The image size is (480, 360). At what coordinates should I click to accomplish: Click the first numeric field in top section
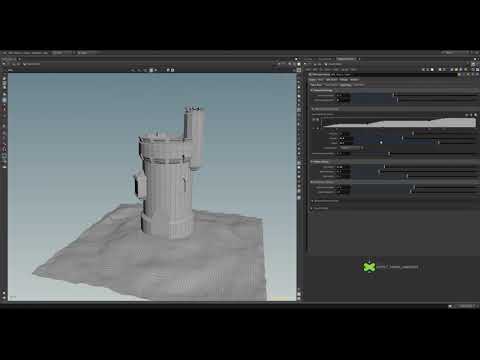click(x=343, y=95)
